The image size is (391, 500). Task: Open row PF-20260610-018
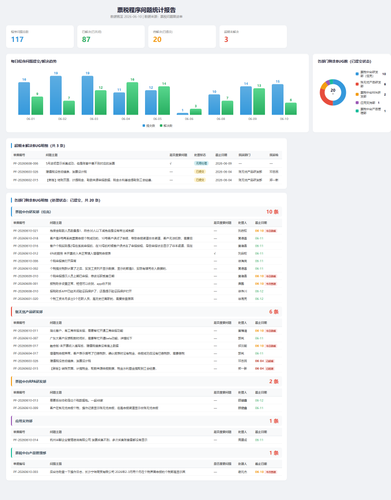click(146, 238)
